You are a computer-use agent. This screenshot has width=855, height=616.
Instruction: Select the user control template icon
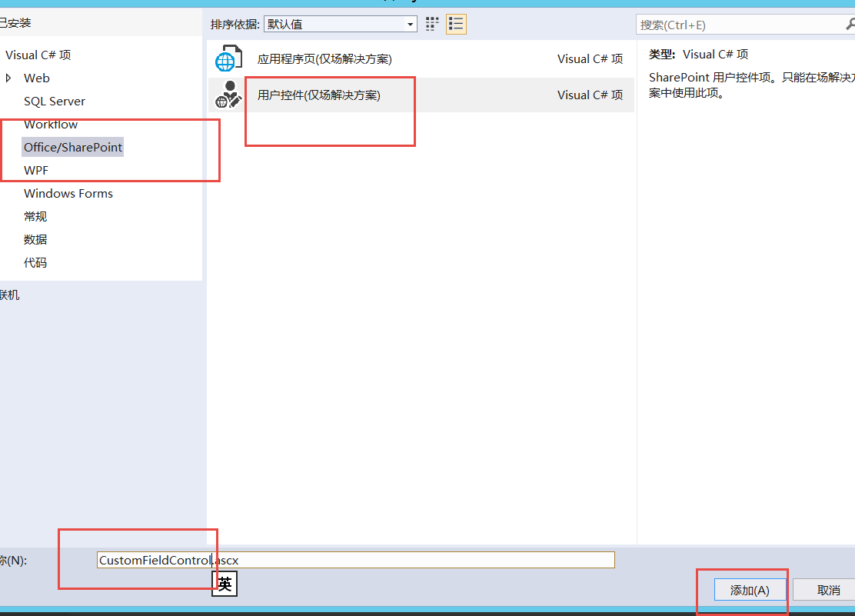click(x=228, y=95)
